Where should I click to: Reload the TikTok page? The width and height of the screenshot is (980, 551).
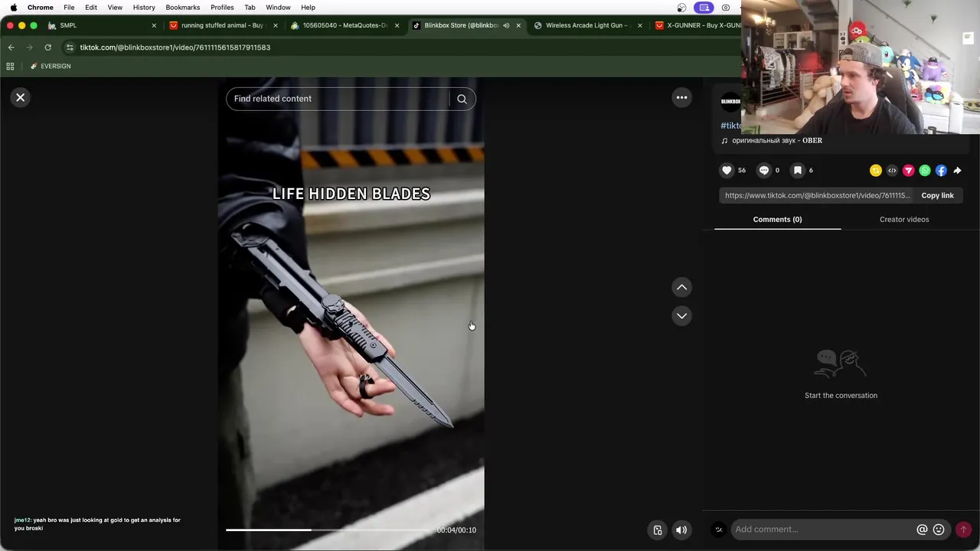47,47
